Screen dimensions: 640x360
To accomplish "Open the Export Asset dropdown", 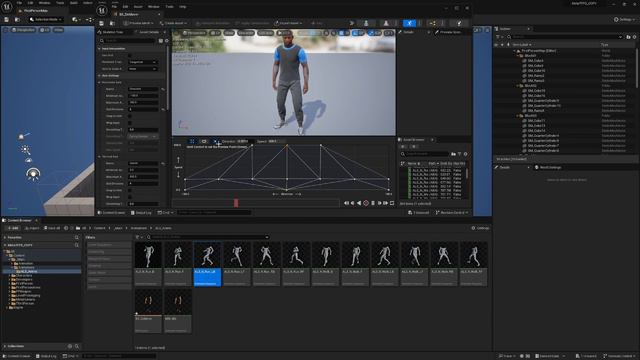I will pyautogui.click(x=289, y=23).
